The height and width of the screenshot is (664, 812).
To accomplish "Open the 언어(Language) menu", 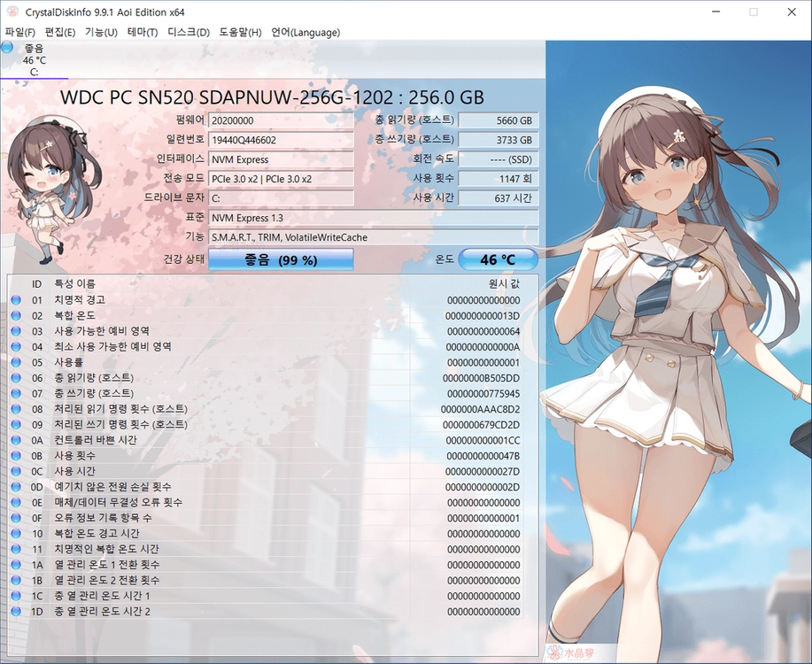I will point(305,32).
